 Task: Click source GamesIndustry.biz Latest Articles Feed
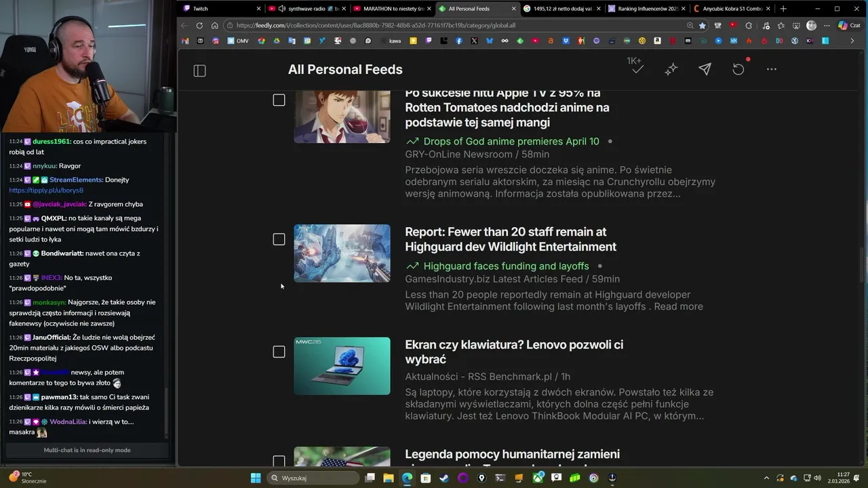[494, 279]
